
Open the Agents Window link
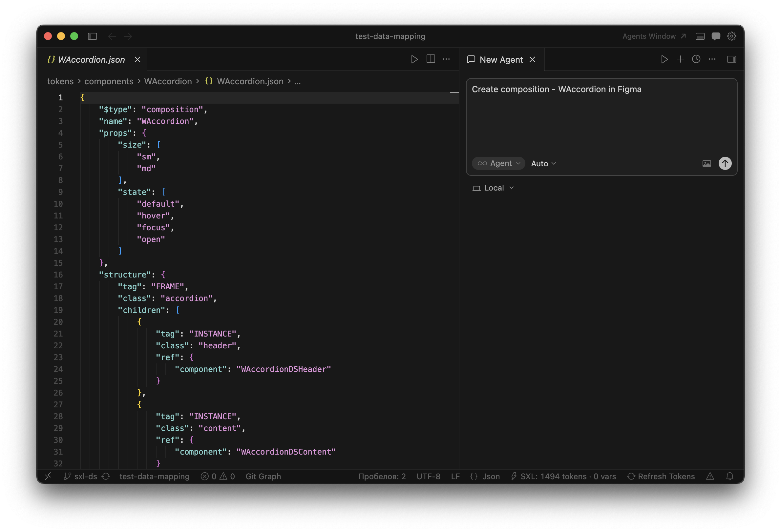click(x=654, y=36)
